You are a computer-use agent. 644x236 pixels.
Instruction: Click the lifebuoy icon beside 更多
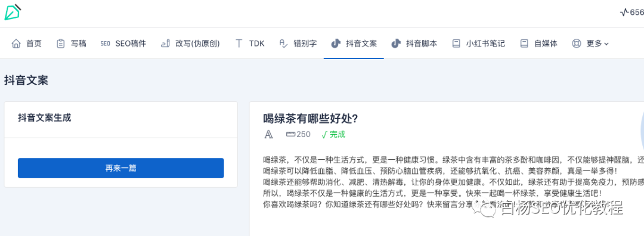(x=576, y=44)
